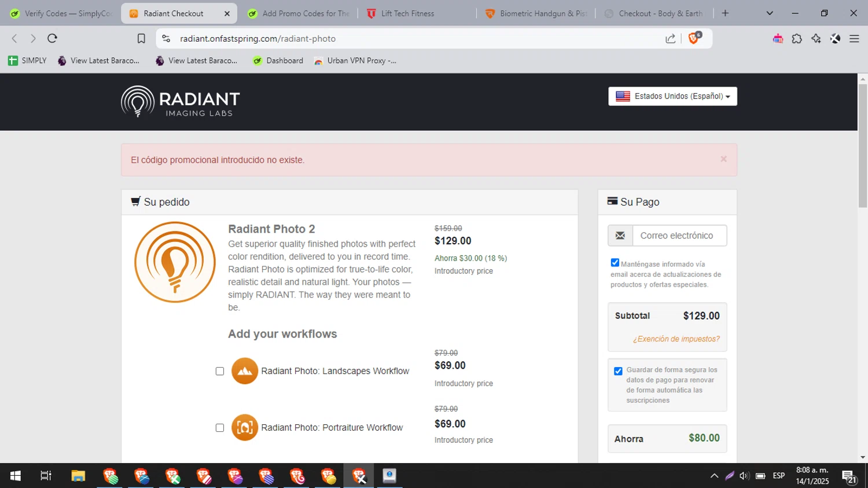The width and height of the screenshot is (868, 488).
Task: Open File Explorer from the taskbar
Action: pos(78,476)
